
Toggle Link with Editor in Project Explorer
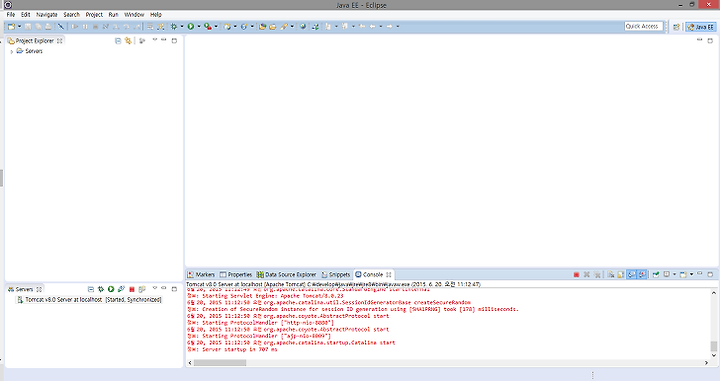point(128,41)
